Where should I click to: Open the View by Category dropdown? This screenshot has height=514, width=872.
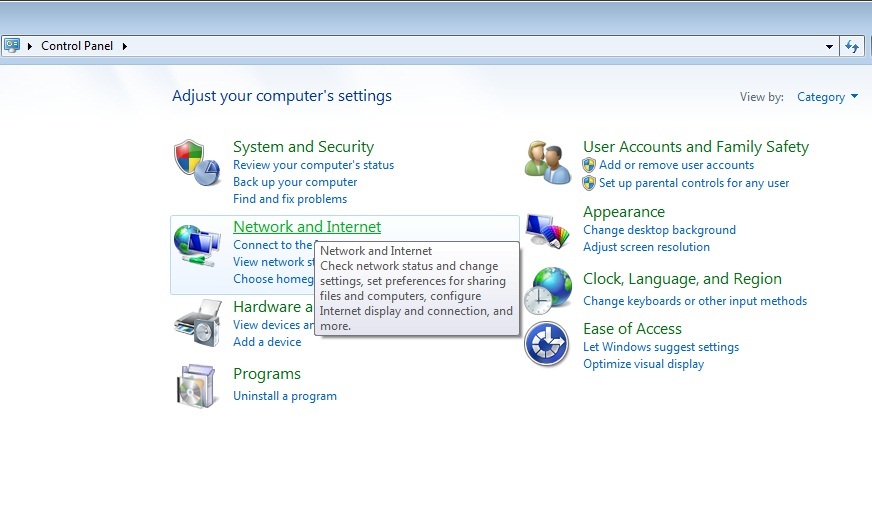click(827, 97)
